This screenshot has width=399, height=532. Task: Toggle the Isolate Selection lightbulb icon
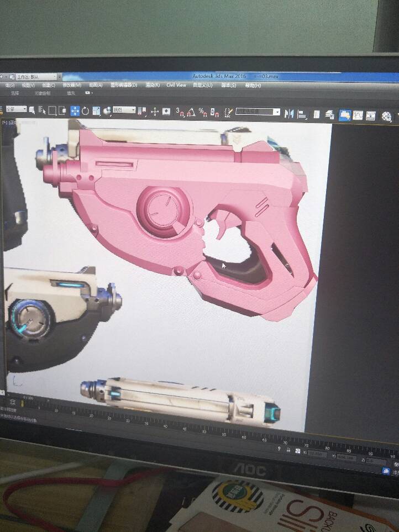(279, 449)
